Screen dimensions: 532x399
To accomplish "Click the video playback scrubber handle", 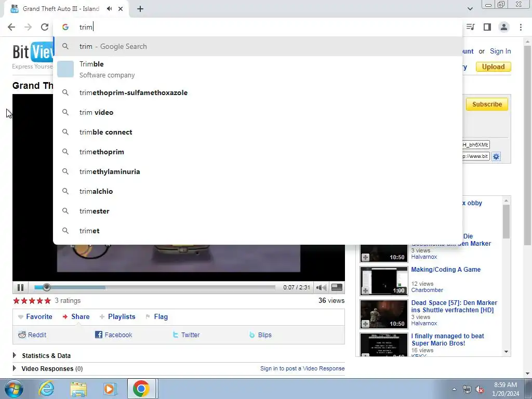I will 47,287.
